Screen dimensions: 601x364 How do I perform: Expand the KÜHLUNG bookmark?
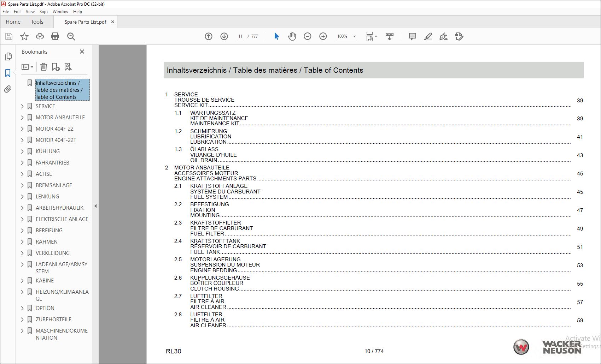point(22,151)
